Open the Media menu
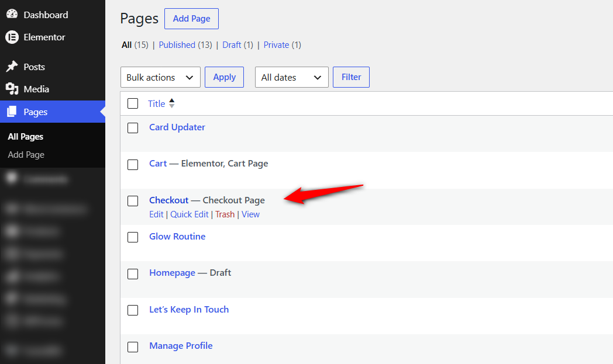 click(36, 89)
